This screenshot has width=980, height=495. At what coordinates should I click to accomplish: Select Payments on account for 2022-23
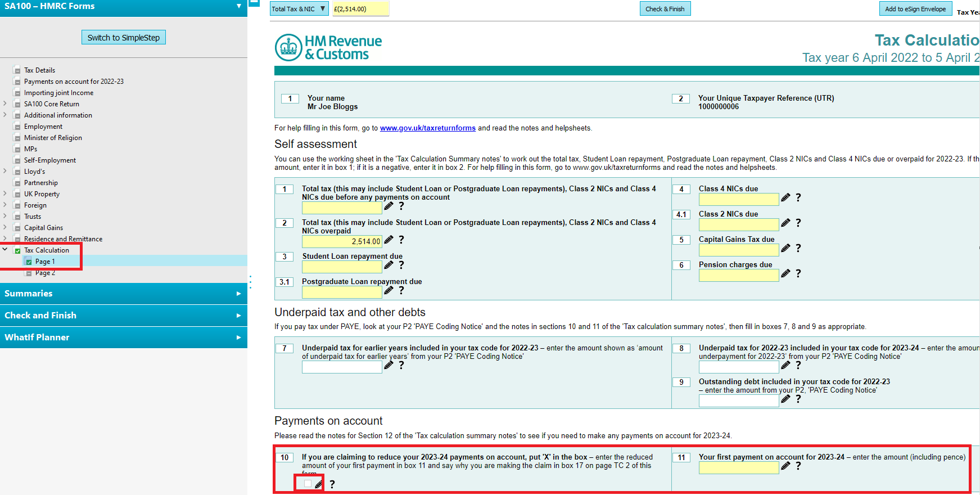coord(74,82)
